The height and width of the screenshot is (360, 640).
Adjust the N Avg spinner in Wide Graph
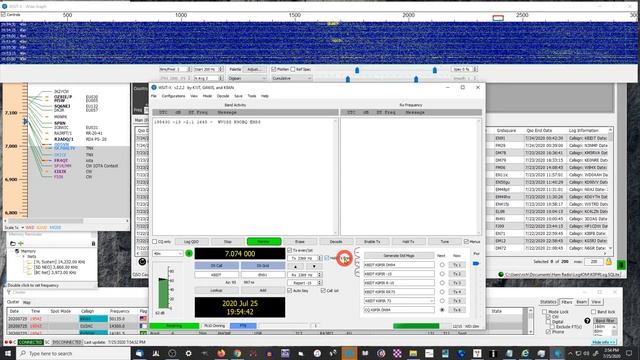[x=221, y=78]
